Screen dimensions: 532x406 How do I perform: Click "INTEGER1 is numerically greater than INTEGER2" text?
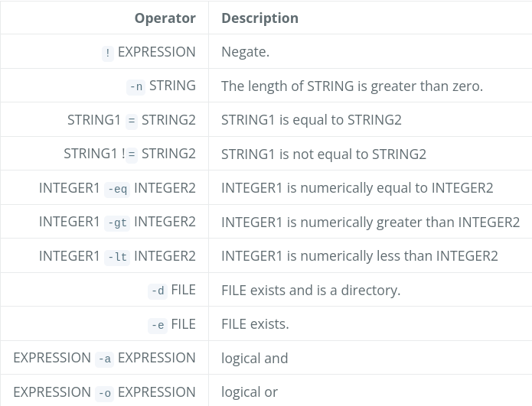tap(370, 222)
